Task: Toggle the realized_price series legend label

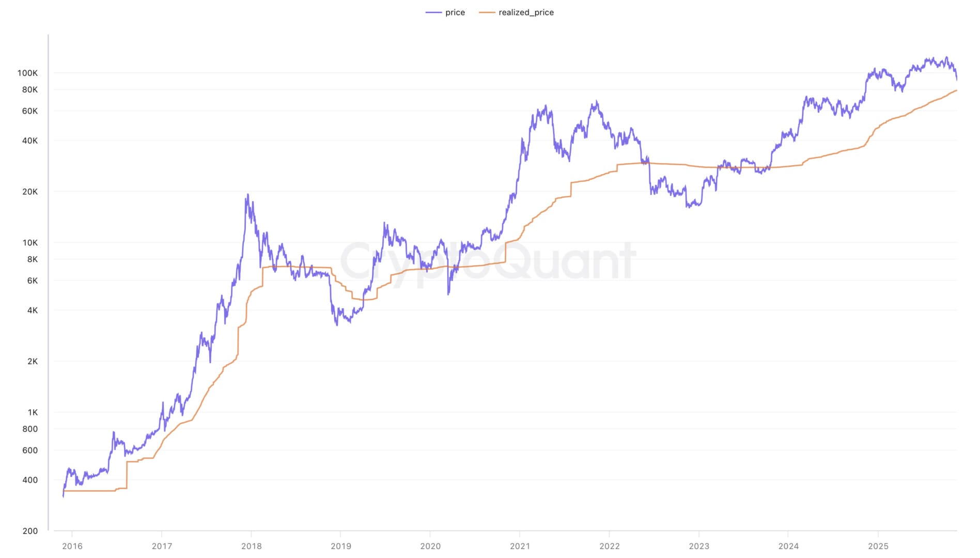Action: coord(526,12)
